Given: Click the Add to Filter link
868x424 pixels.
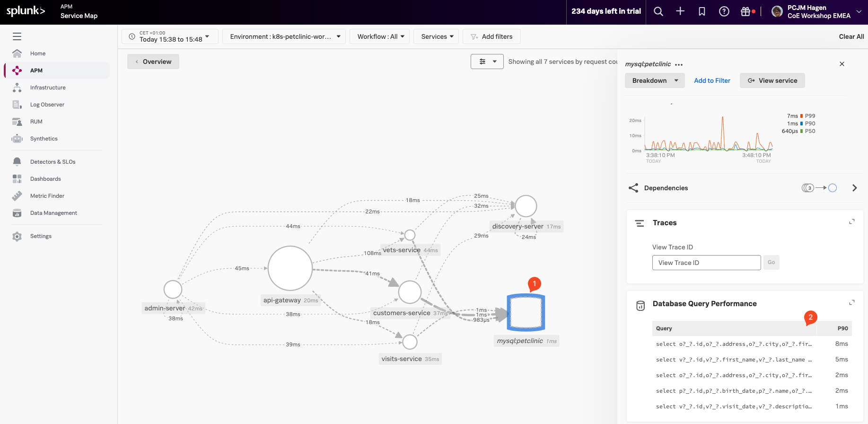Looking at the screenshot, I should pos(712,80).
